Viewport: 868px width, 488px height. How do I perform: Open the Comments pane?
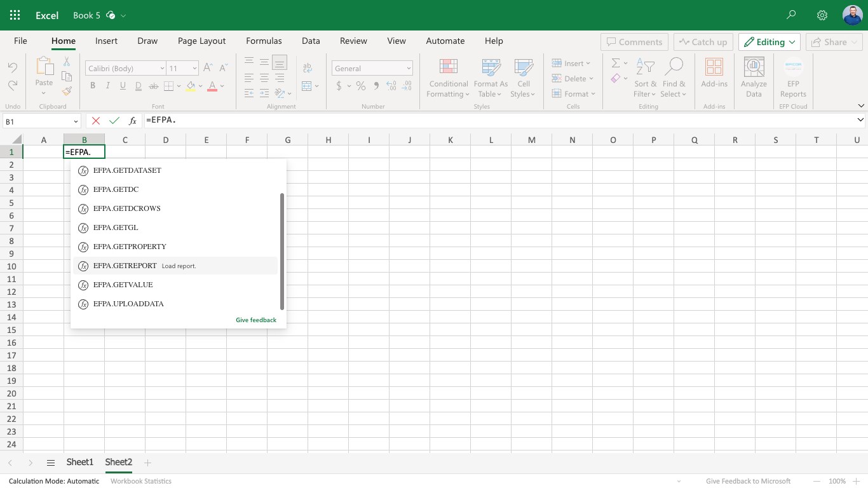coord(634,42)
